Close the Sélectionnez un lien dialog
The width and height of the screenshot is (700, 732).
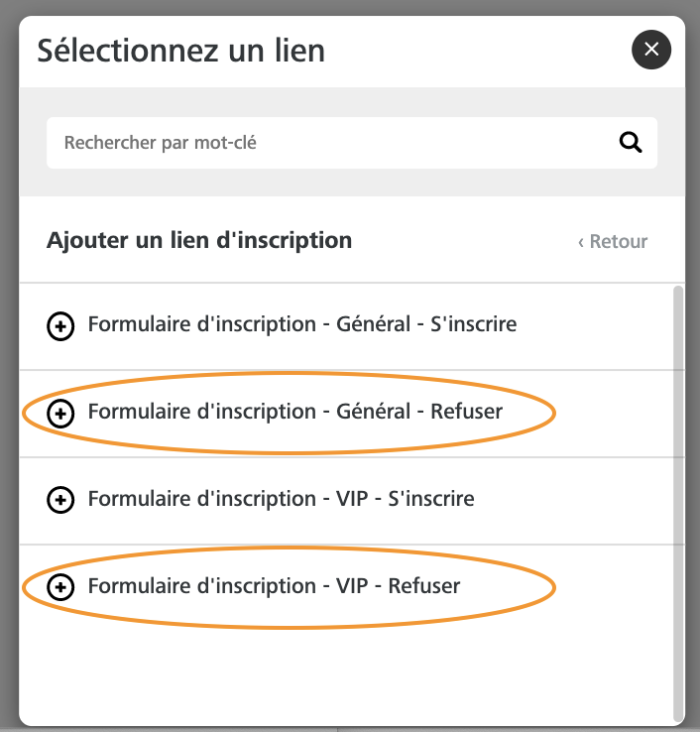[x=651, y=50]
